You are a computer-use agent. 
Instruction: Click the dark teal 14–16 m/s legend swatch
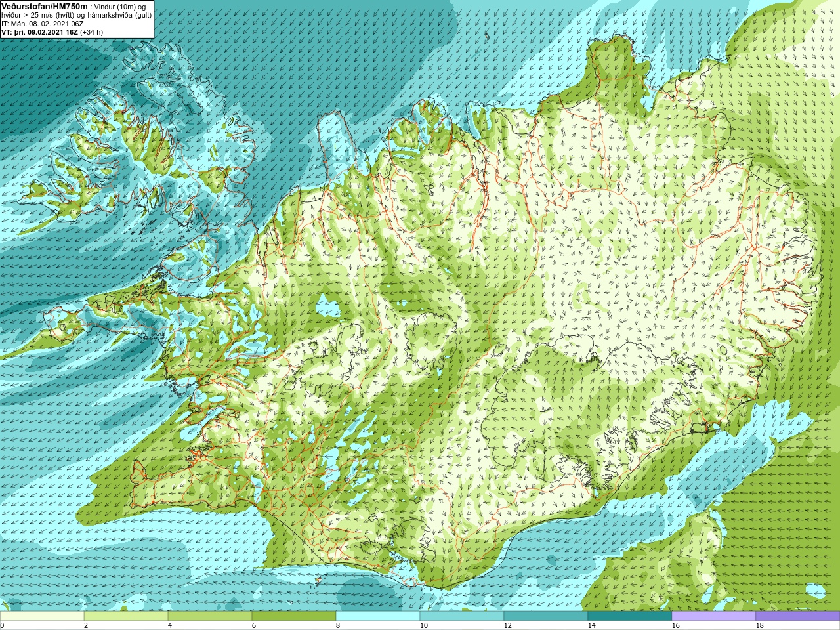630,616
